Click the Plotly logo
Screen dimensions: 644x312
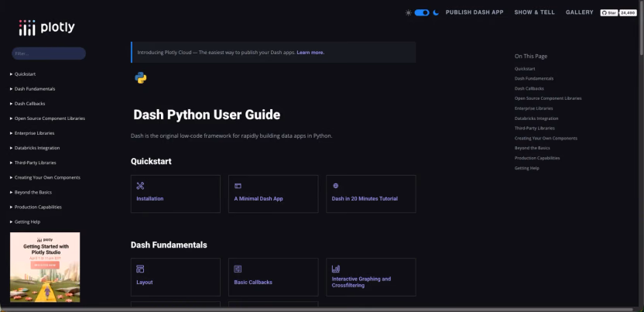pos(46,28)
